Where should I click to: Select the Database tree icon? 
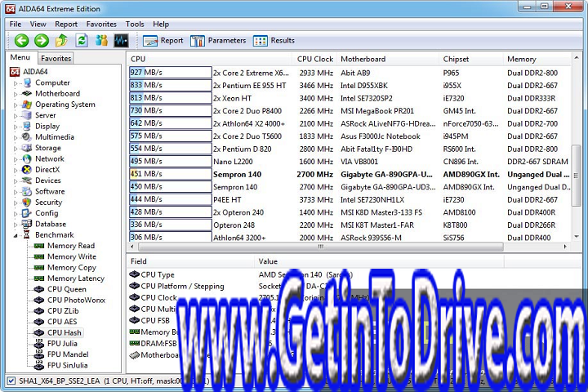pyautogui.click(x=27, y=224)
